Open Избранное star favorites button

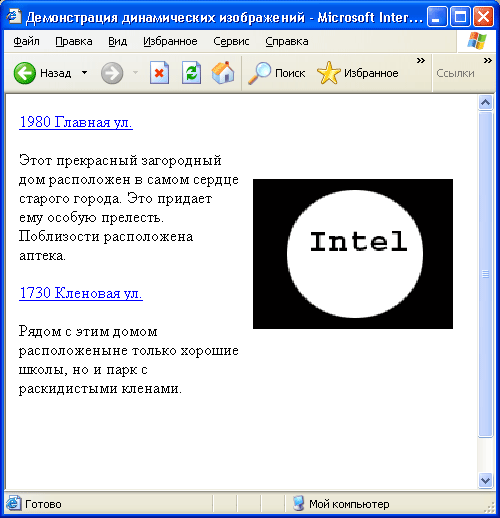point(358,73)
